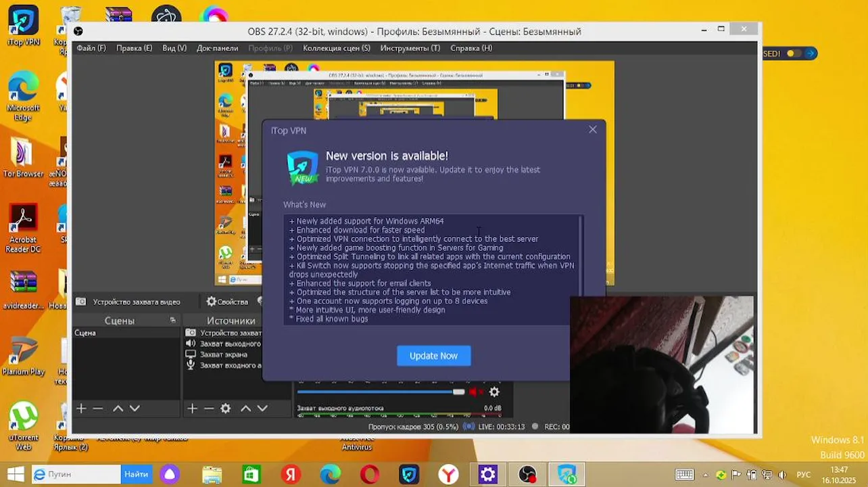Move source down with arrow icon
The height and width of the screenshot is (487, 868).
click(262, 408)
